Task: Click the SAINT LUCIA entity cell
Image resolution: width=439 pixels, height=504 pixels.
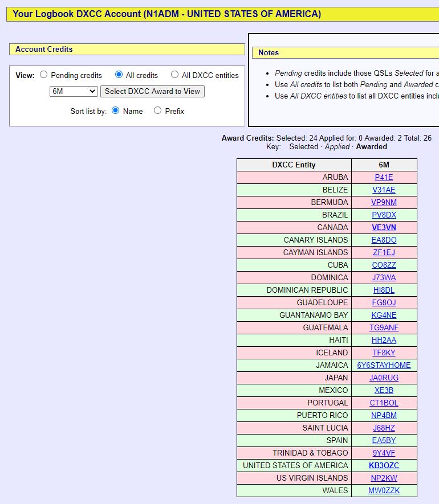Action: tap(294, 428)
